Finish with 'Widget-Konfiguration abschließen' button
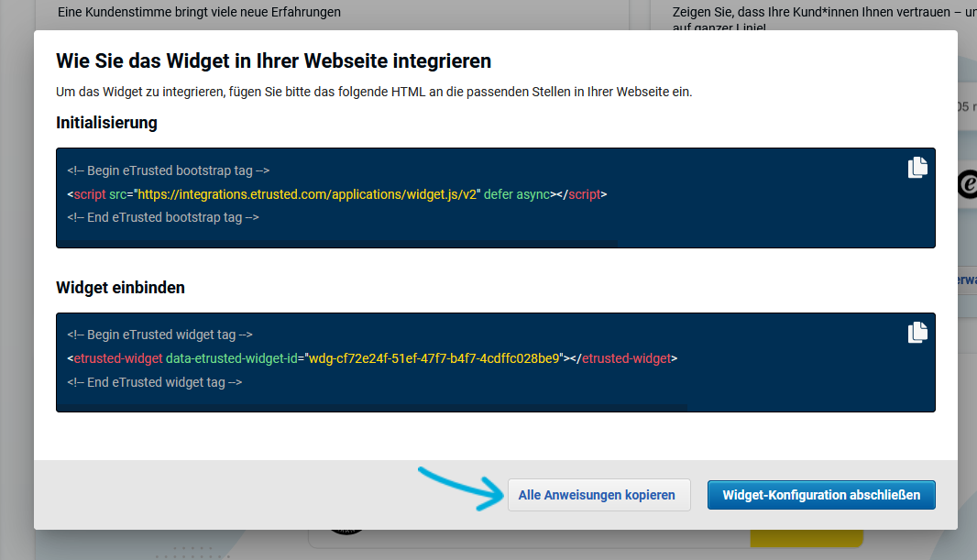Screen dimensions: 977x560 [x=821, y=495]
